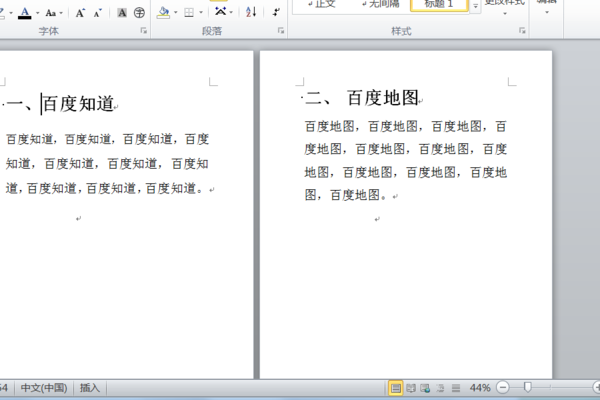600x400 pixels.
Task: Switch to Draft view
Action: 455,388
